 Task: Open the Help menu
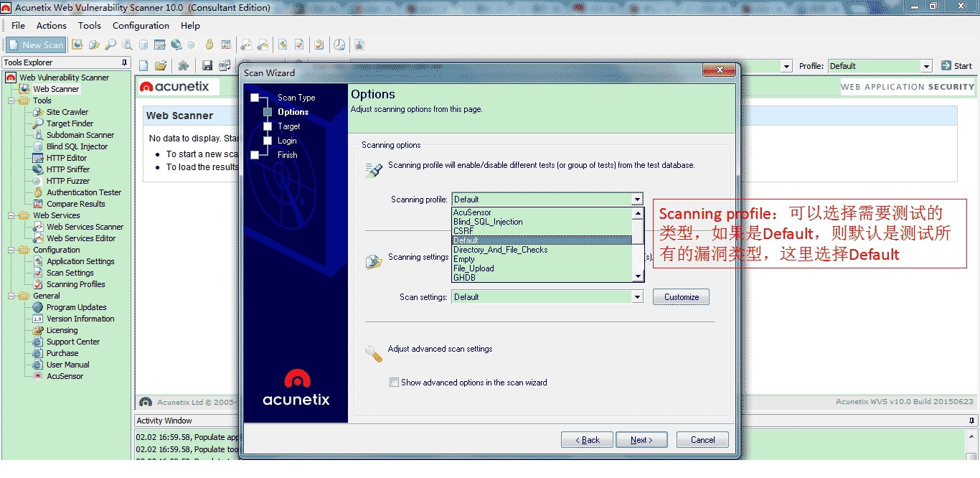tap(190, 25)
